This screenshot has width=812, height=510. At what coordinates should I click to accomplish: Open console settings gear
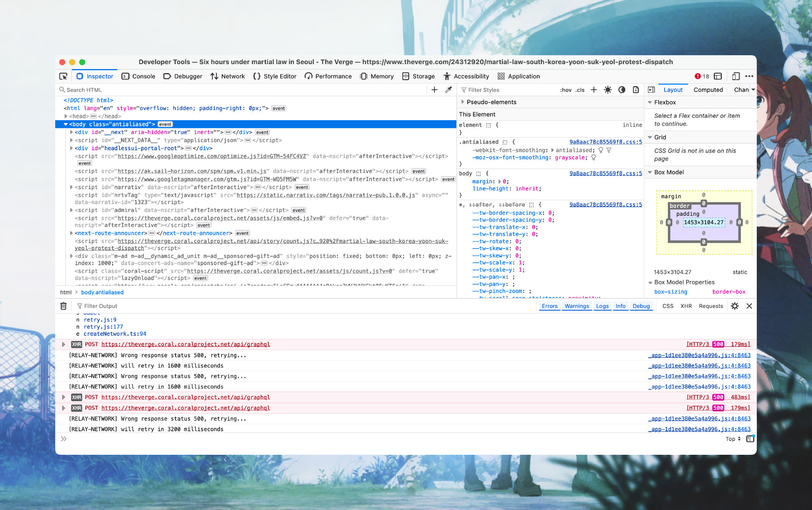pyautogui.click(x=735, y=306)
